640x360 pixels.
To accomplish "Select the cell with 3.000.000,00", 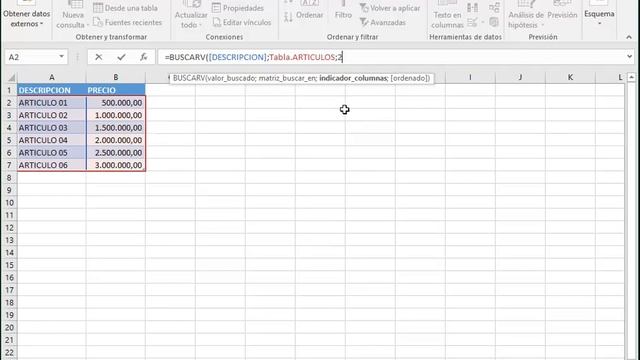I will click(x=116, y=165).
